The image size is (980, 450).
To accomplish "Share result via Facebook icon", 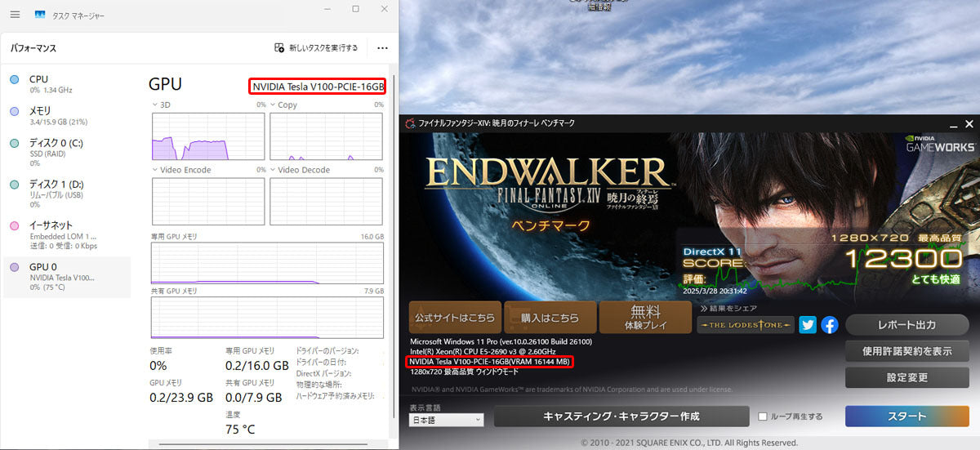I will [830, 324].
